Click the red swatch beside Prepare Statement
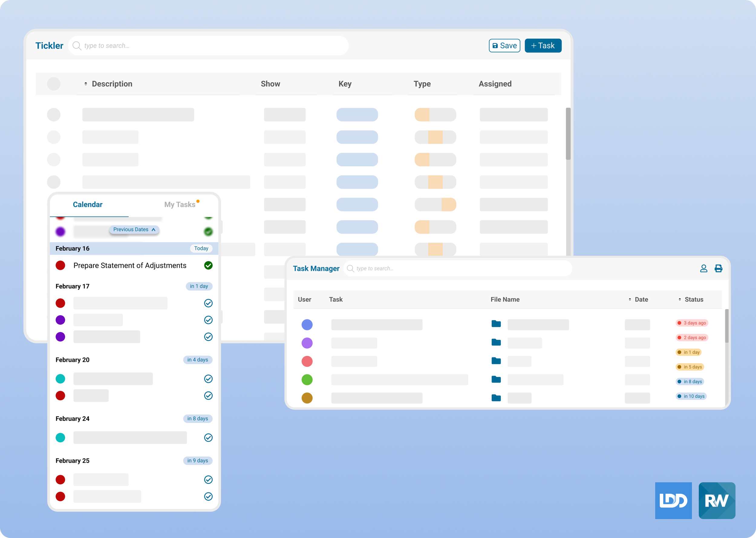Screen dimensions: 756x538 pos(60,265)
